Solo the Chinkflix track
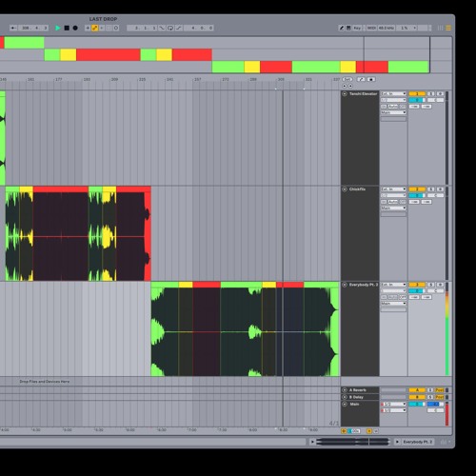The image size is (476, 476). click(x=431, y=189)
